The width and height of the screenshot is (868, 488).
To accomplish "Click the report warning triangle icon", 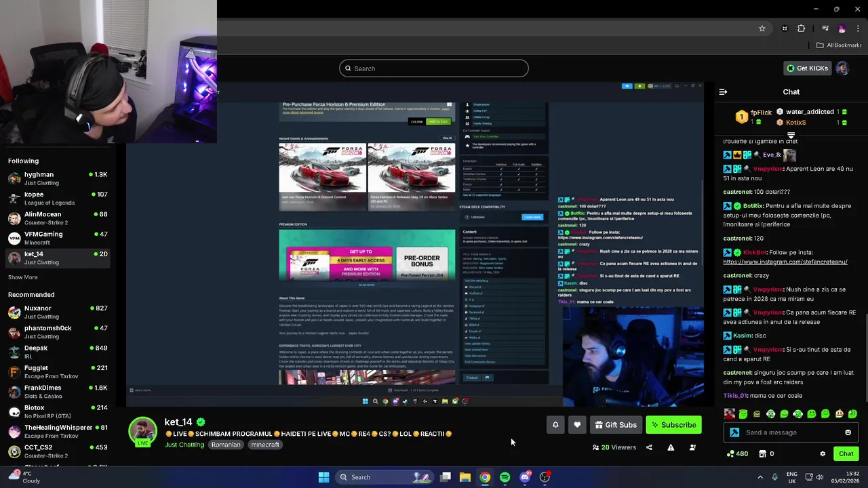I will [671, 447].
